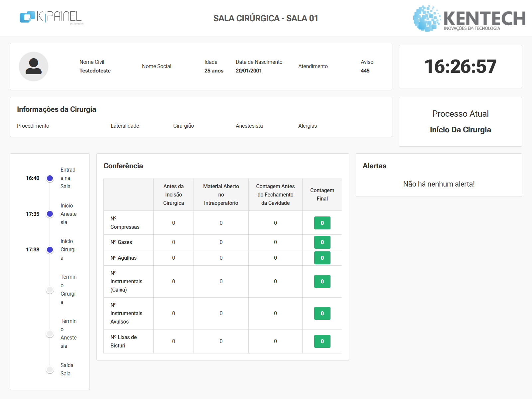Click the KPainel logo
The image size is (532, 399).
coord(52,18)
